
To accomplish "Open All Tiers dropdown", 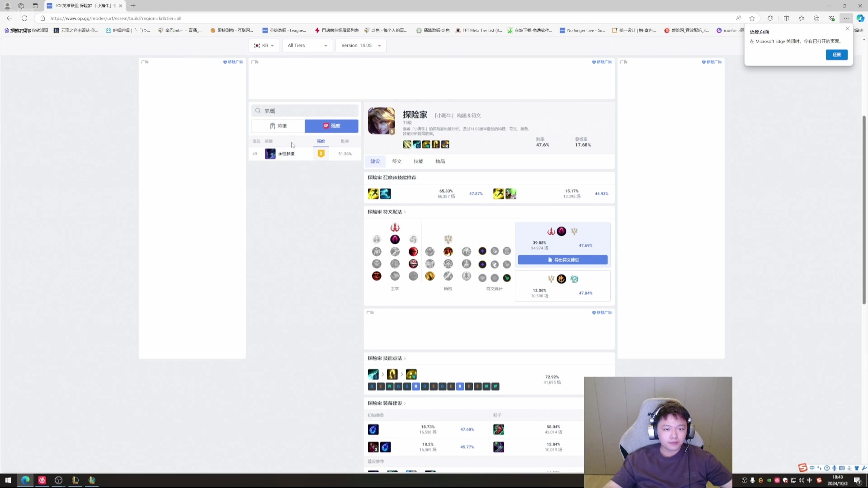I will click(307, 46).
